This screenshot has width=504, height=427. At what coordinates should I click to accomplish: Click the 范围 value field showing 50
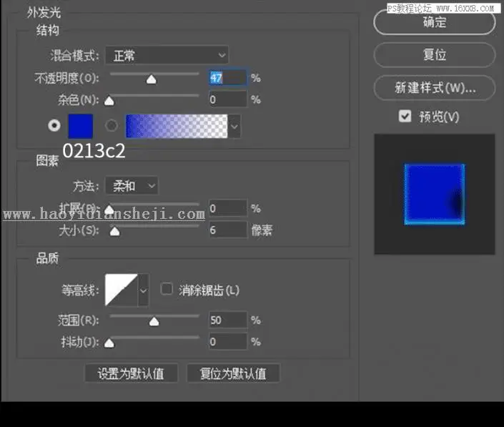click(x=228, y=320)
